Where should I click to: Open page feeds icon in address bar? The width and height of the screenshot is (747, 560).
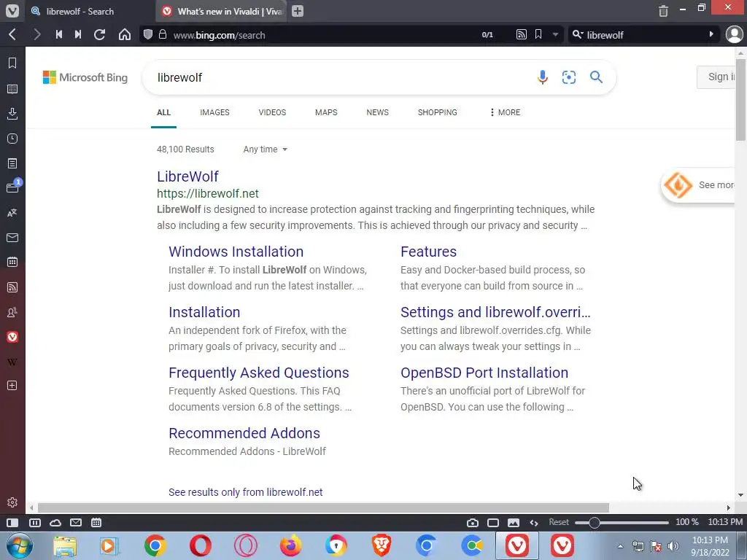[x=521, y=34]
